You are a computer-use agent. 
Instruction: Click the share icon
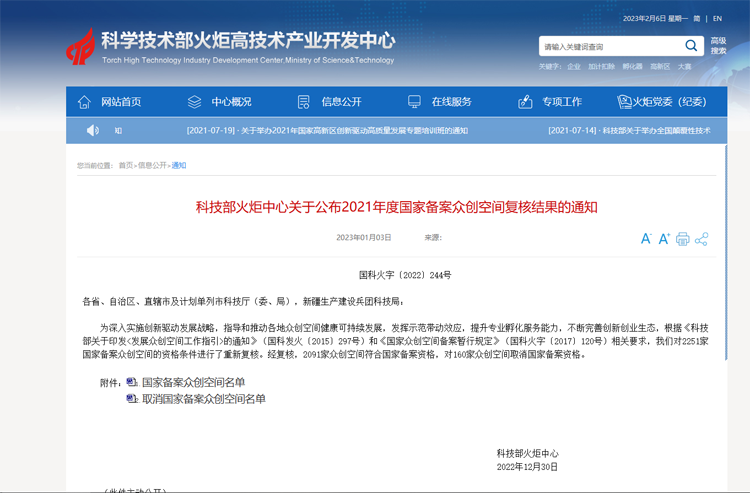[701, 239]
